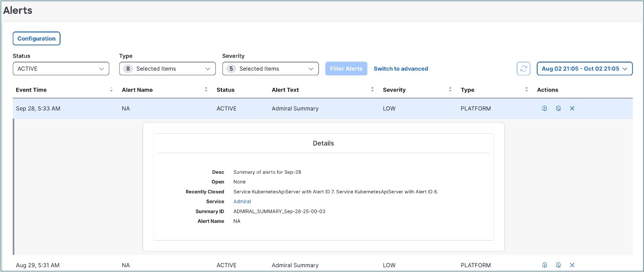This screenshot has width=644, height=272.
Task: Switch to advanced filter mode
Action: (x=401, y=69)
